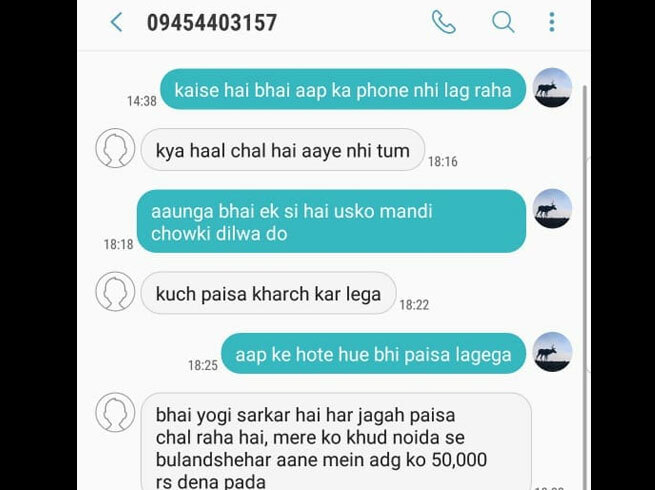Select 'bhai yogi sarkar hai' message bubble
655x490 pixels.
(336, 442)
